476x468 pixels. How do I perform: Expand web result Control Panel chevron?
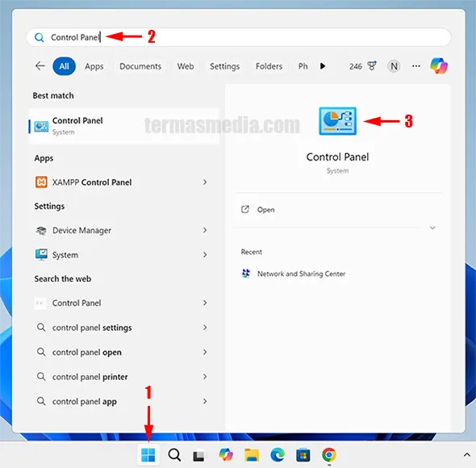point(205,303)
